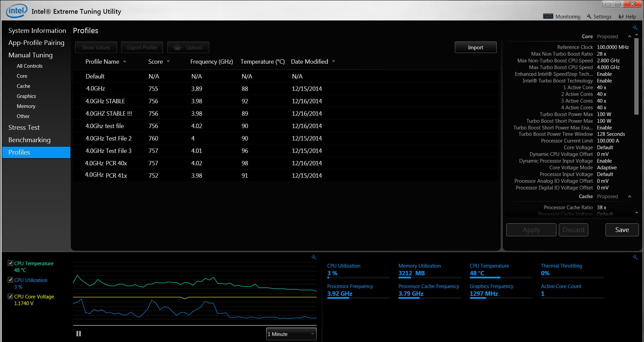Click wrench icon above the monitoring graph

[x=314, y=257]
